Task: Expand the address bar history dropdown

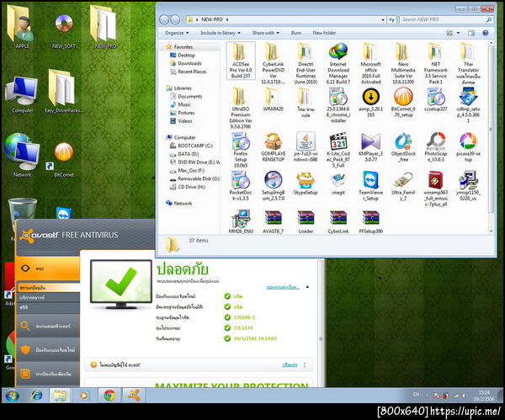Action: coord(383,19)
